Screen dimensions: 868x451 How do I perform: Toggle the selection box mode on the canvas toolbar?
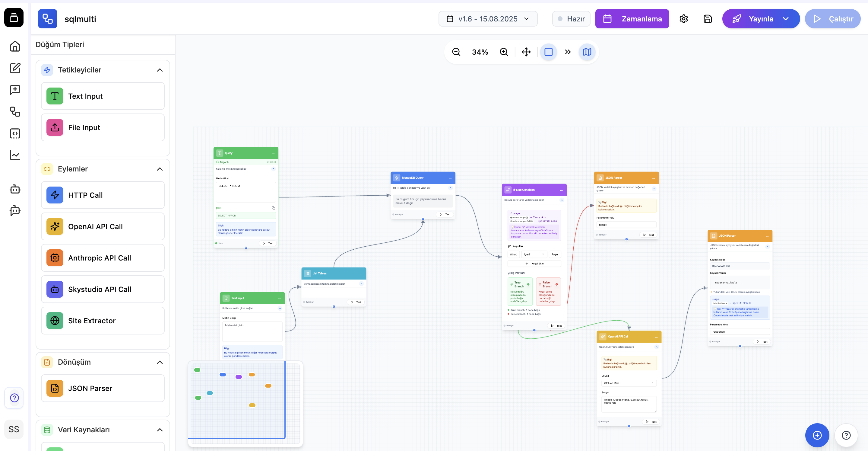tap(549, 52)
